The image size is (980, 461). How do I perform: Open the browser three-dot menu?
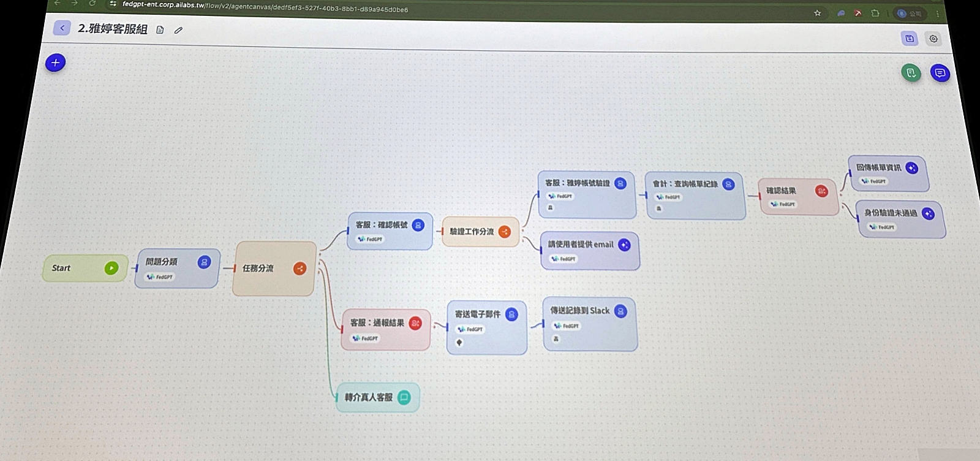click(937, 13)
